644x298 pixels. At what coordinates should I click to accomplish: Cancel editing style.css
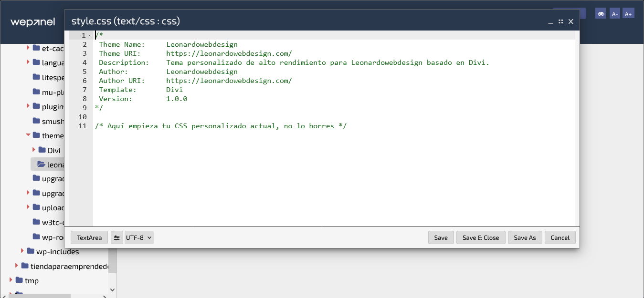(560, 237)
